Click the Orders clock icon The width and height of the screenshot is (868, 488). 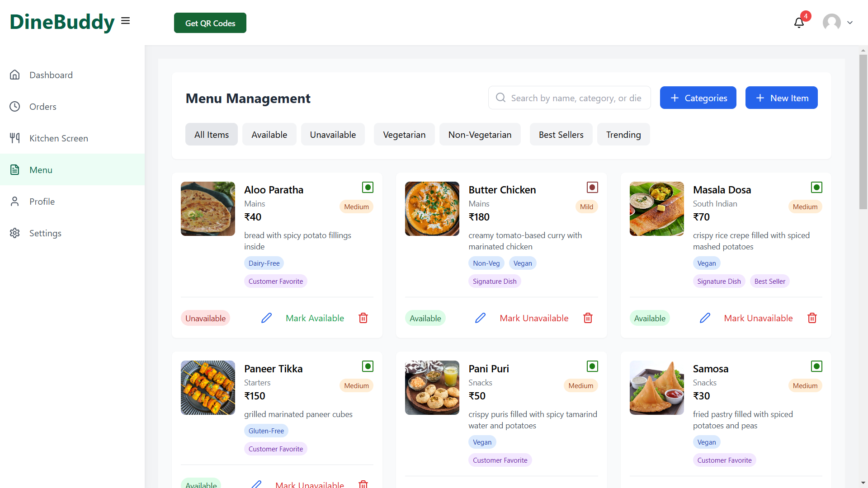[x=15, y=106]
